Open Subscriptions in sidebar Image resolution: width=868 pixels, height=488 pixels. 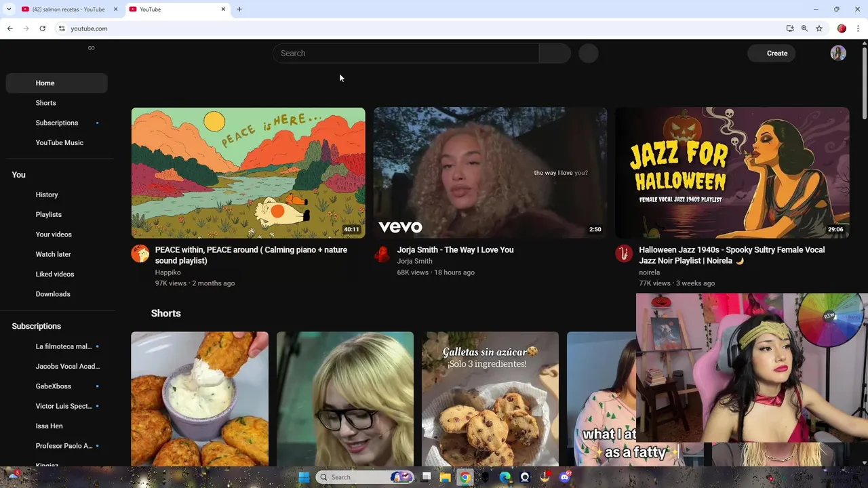click(56, 123)
